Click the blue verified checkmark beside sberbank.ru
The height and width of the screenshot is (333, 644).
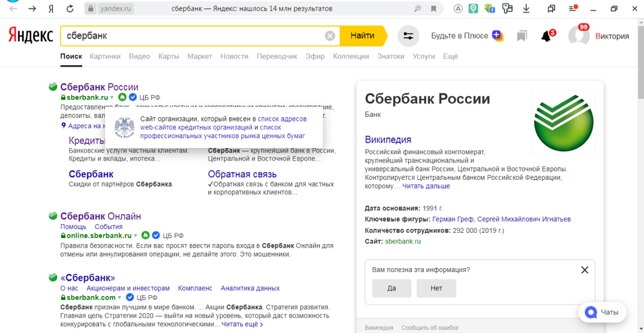pos(133,98)
